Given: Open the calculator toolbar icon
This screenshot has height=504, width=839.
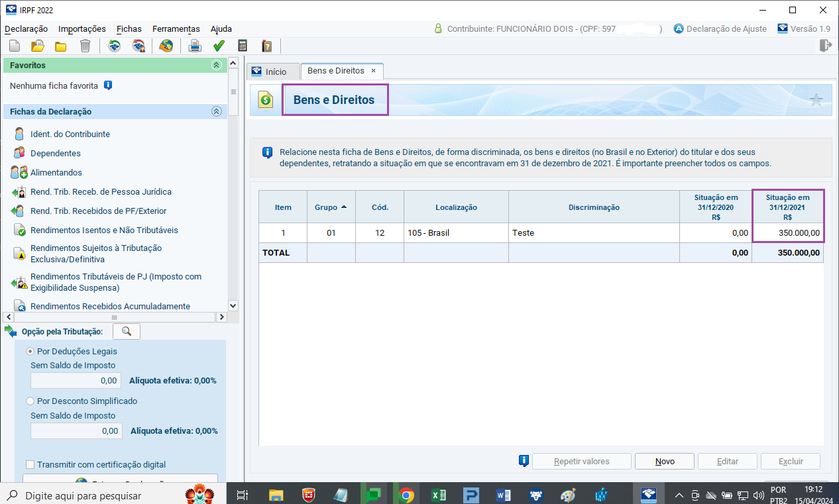Looking at the screenshot, I should [x=243, y=46].
